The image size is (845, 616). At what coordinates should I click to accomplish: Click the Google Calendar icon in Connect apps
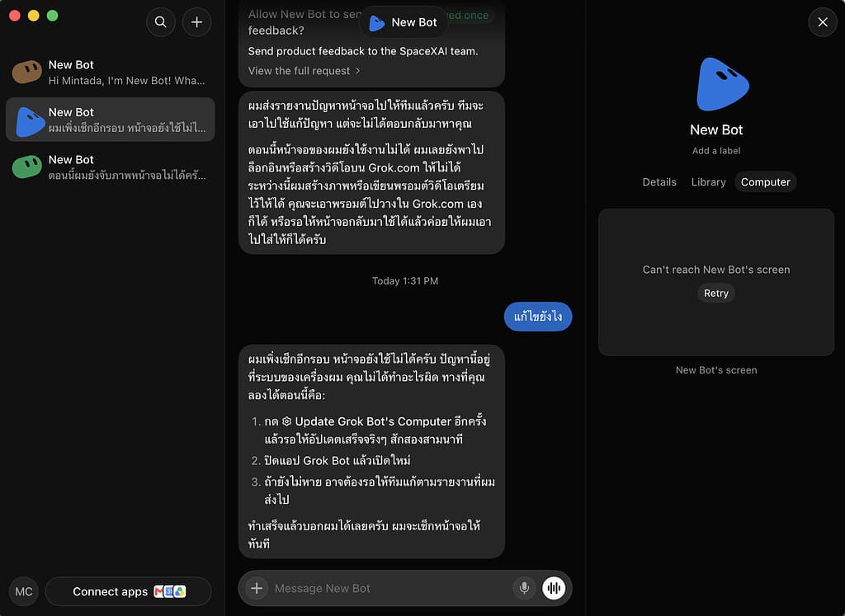point(169,591)
